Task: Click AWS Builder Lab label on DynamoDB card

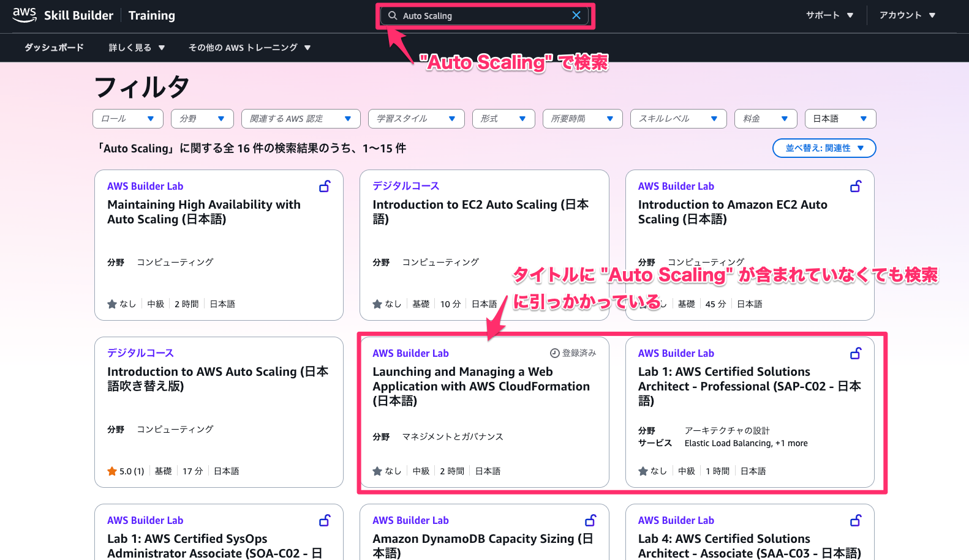Action: tap(410, 520)
